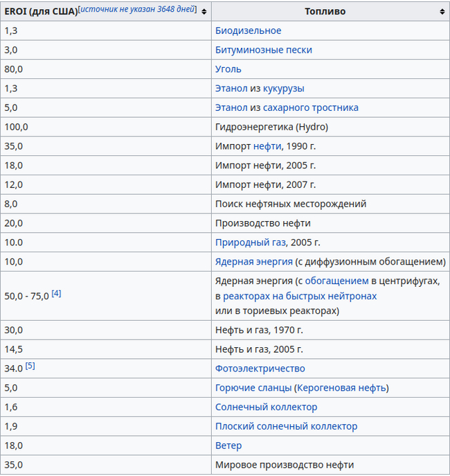The width and height of the screenshot is (450, 476).
Task: Select the 12,0 value cell
Action: tap(106, 184)
